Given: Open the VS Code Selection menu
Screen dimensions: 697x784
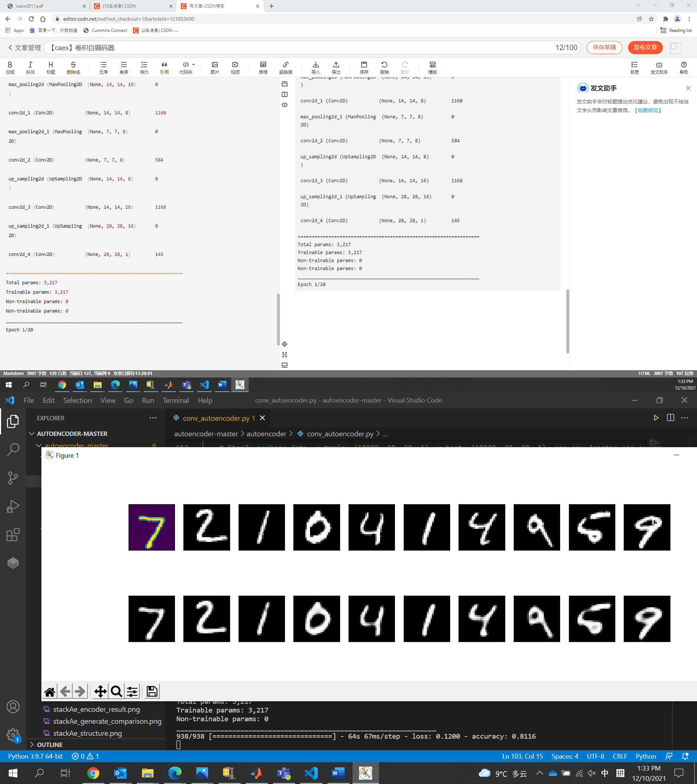Looking at the screenshot, I should pos(77,400).
